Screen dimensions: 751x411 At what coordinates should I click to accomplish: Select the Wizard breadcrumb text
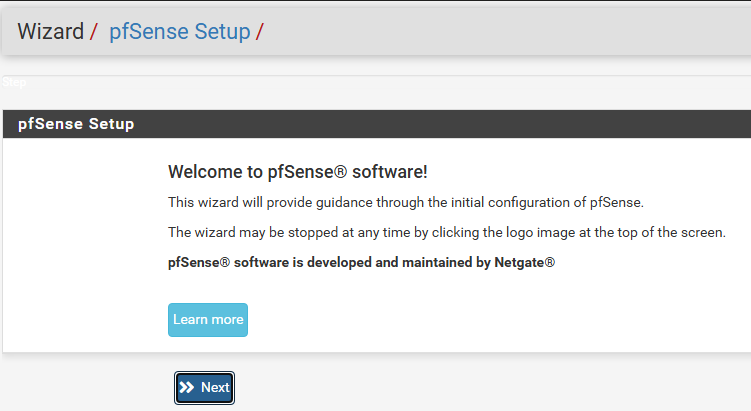click(51, 32)
